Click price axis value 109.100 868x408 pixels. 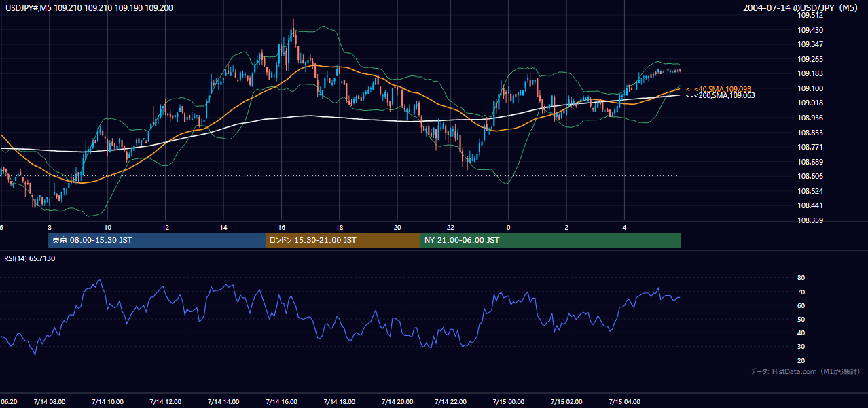click(x=810, y=88)
